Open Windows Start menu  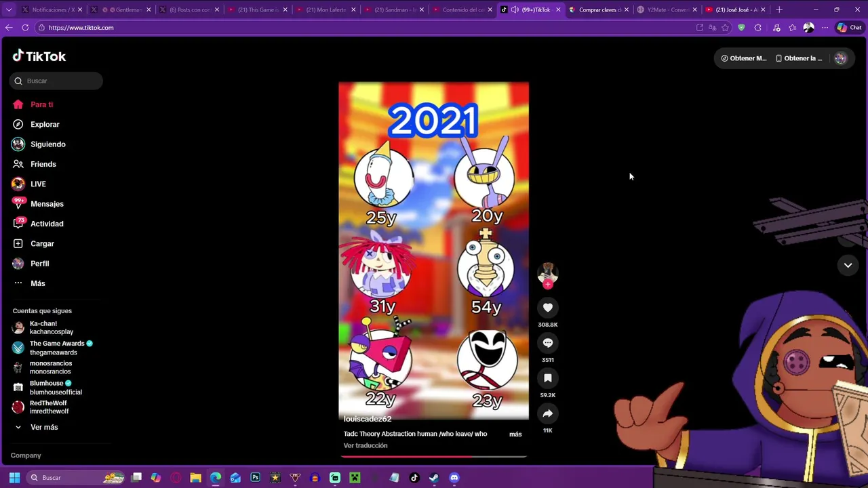click(x=14, y=478)
